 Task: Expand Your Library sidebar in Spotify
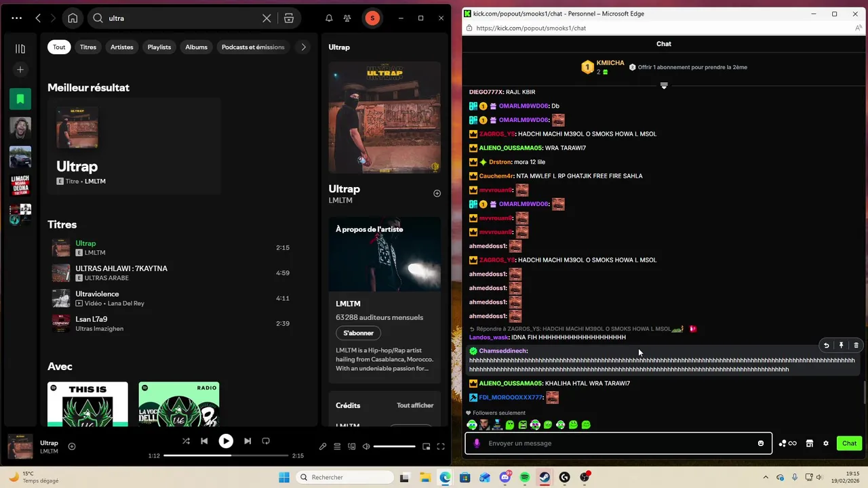coord(20,49)
